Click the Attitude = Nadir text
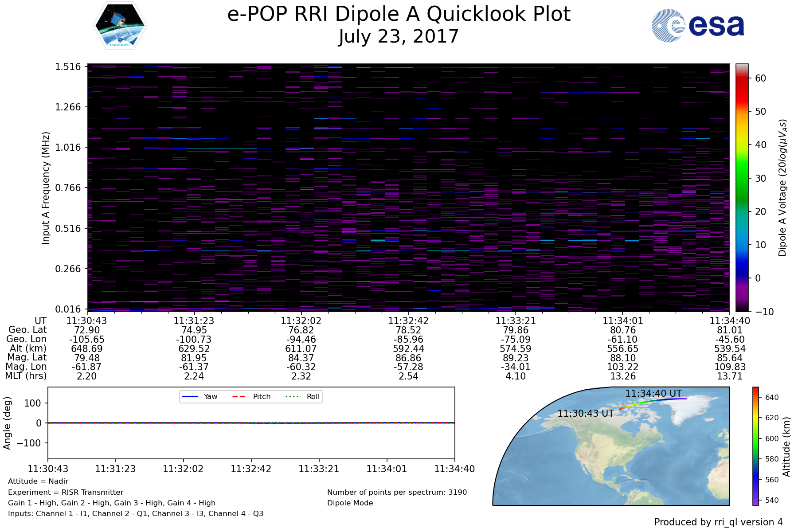798x532 pixels. coord(38,481)
